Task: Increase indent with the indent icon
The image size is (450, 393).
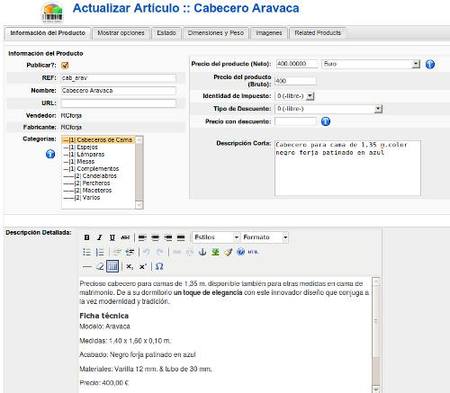Action: point(130,252)
